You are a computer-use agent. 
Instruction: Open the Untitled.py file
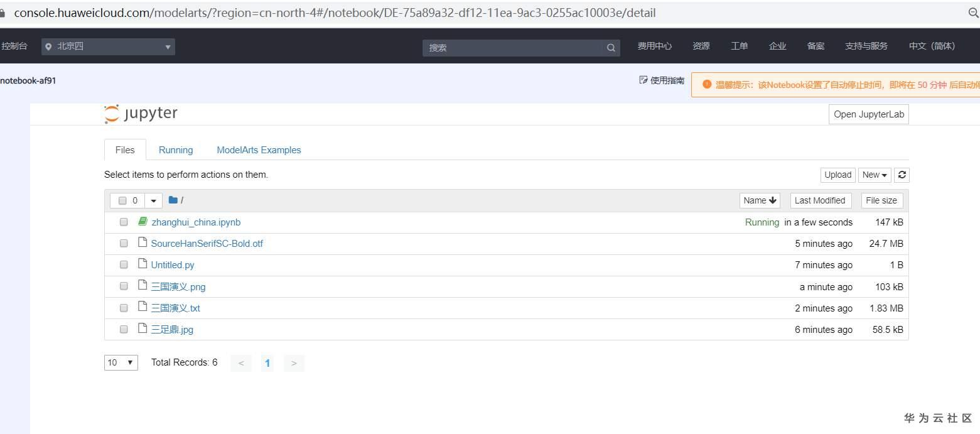[173, 265]
